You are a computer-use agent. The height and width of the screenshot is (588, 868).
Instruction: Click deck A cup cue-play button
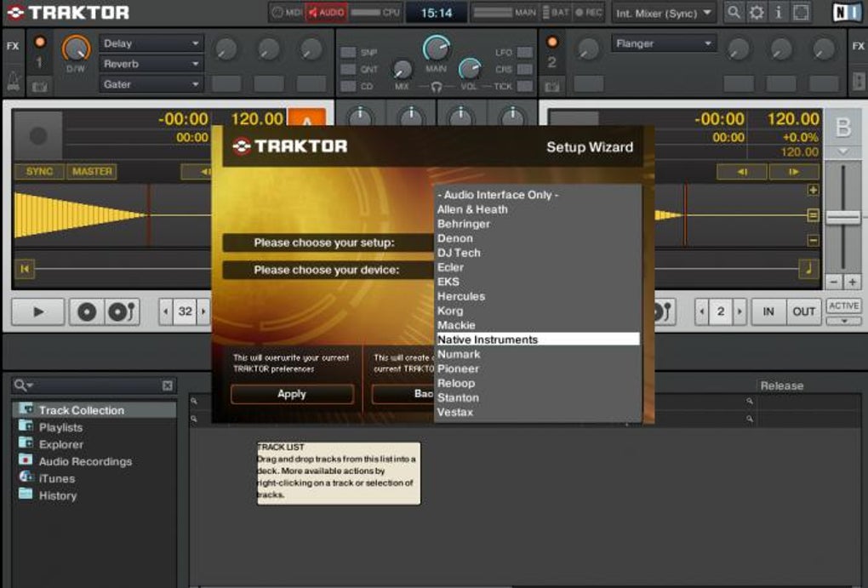click(122, 311)
